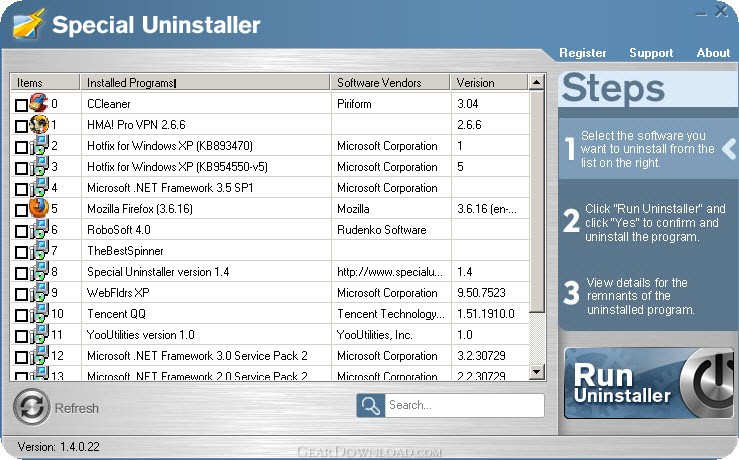This screenshot has width=739, height=460.
Task: Click the Special Uninstaller version 1.4 row icon
Action: pos(39,271)
